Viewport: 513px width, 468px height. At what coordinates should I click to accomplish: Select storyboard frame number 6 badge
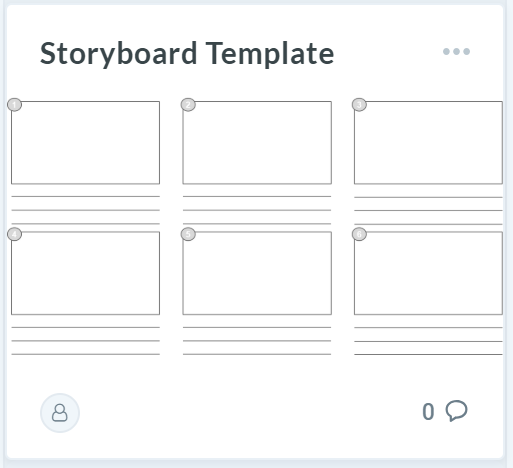[359, 234]
